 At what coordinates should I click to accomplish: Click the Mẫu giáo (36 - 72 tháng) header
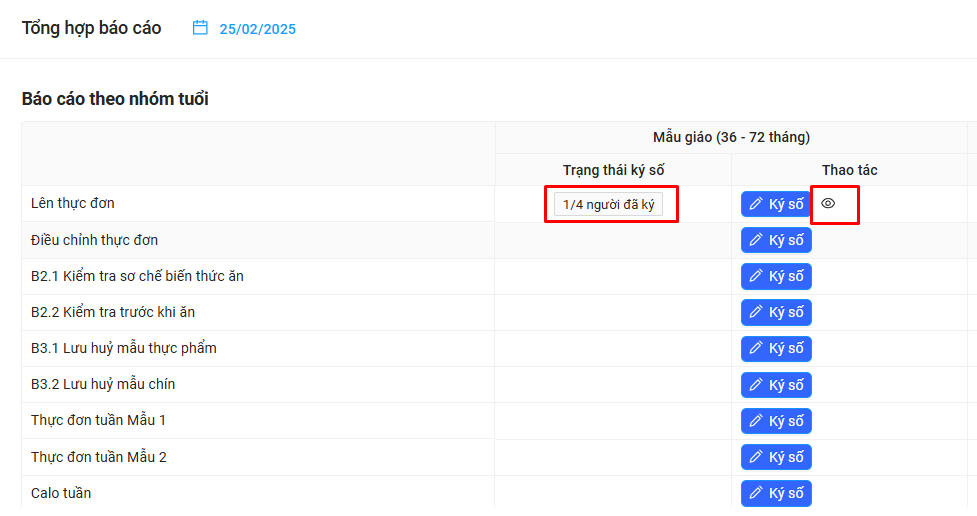[731, 137]
